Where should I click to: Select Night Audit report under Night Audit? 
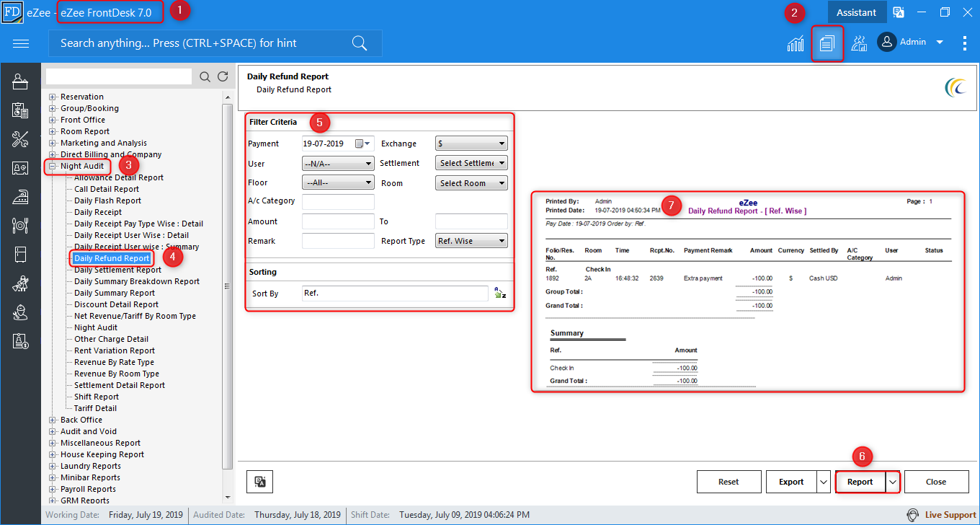pos(96,327)
